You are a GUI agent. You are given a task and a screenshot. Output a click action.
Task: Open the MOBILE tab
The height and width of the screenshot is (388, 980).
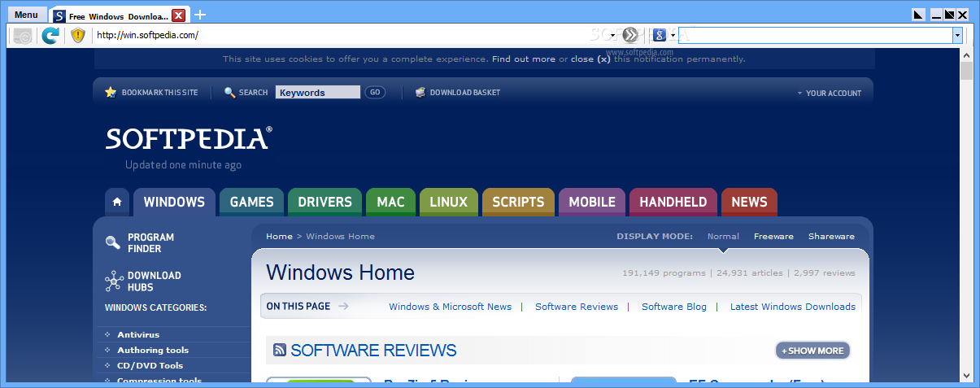[x=592, y=202]
